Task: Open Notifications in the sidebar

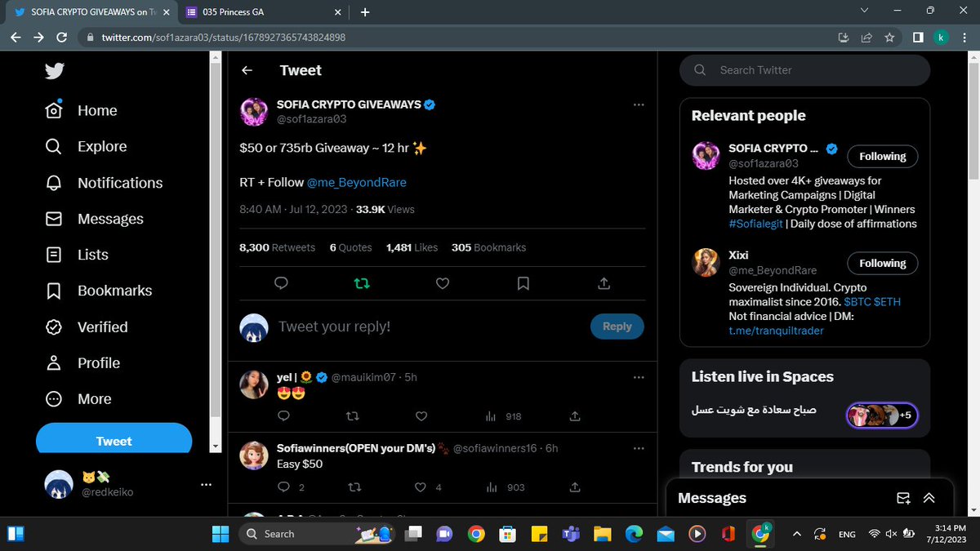Action: [x=104, y=183]
